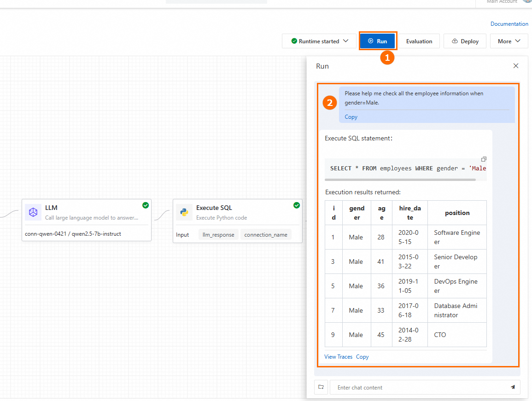This screenshot has width=532, height=401.
Task: Click the 'Execute SQL statement:' label
Action: tap(358, 138)
